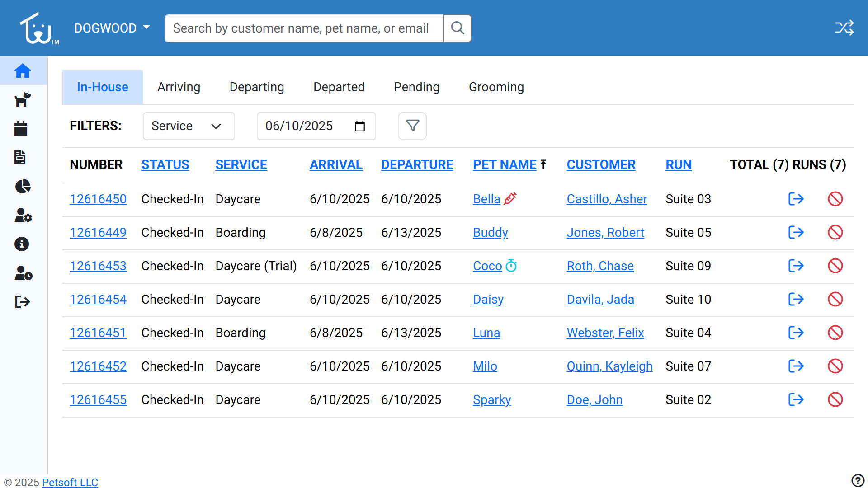Expand the Service filter dropdown
The image size is (868, 488).
click(189, 126)
